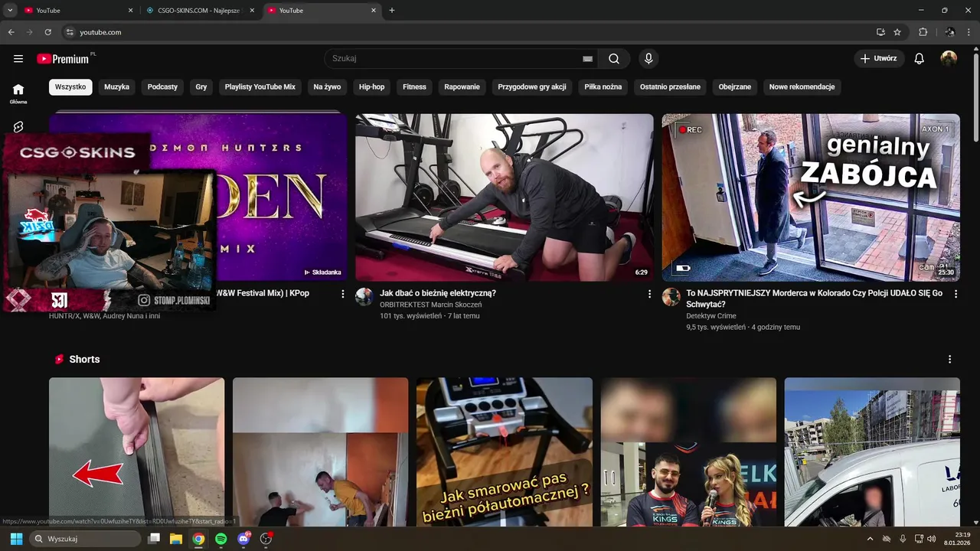Open OBS Studio from the taskbar

pyautogui.click(x=266, y=539)
